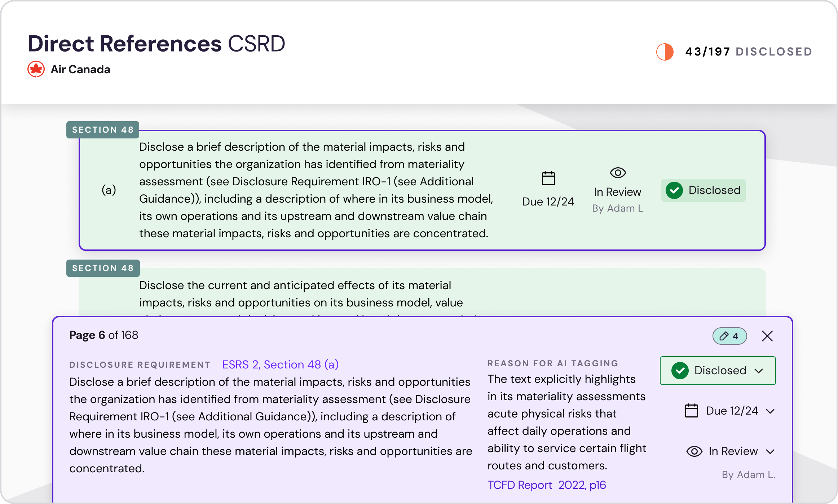This screenshot has width=838, height=504.
Task: Click the half-circle disclosure status icon
Action: tap(666, 51)
